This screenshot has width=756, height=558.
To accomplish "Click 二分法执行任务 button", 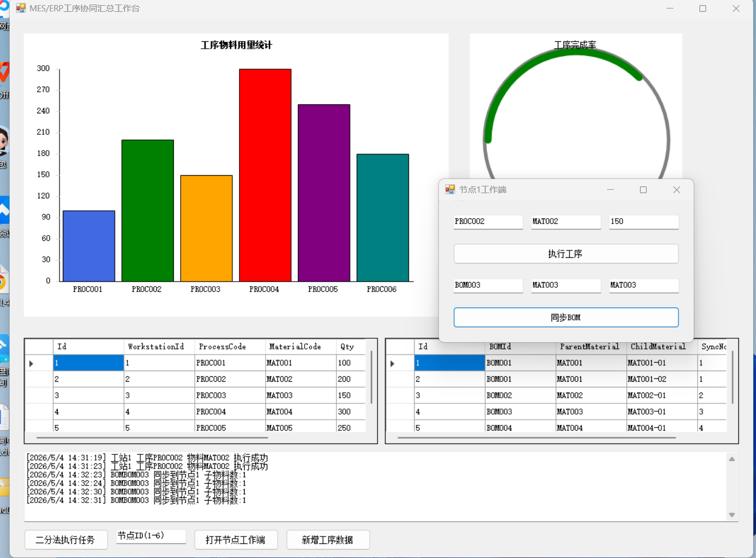I will [66, 540].
